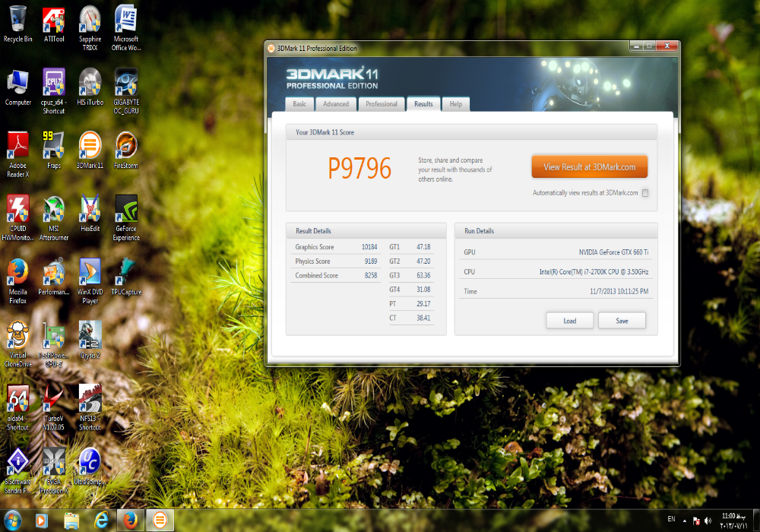This screenshot has height=532, width=760.
Task: Open EVGA Precision X icon
Action: [54, 471]
